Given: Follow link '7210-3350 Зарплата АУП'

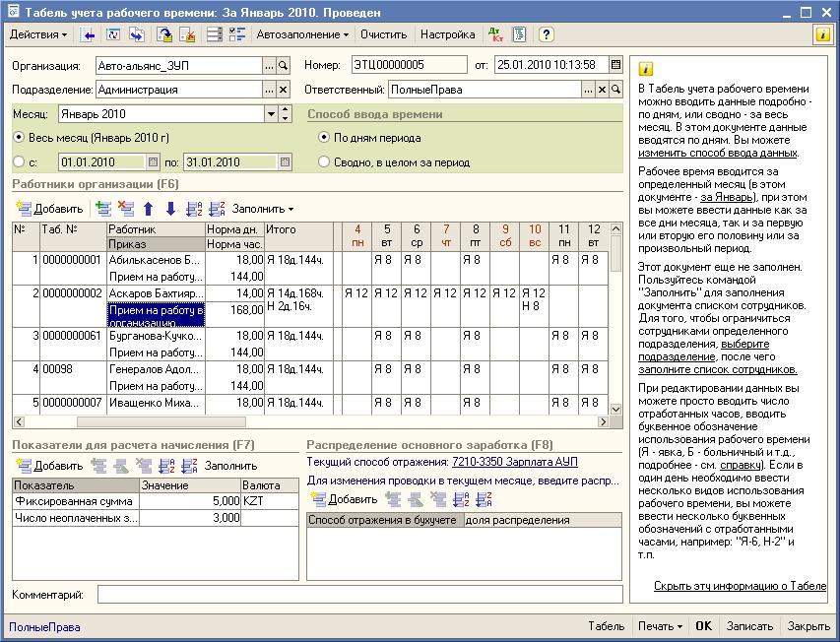Looking at the screenshot, I should pos(514,462).
